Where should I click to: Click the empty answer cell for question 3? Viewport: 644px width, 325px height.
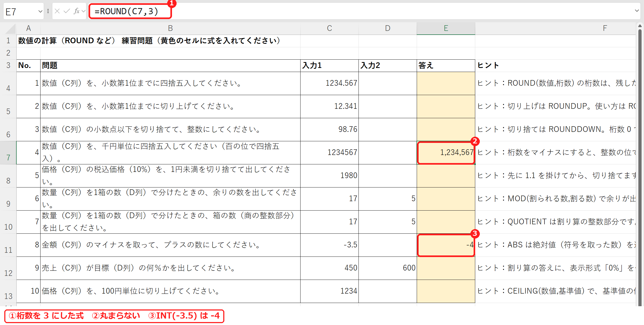446,129
